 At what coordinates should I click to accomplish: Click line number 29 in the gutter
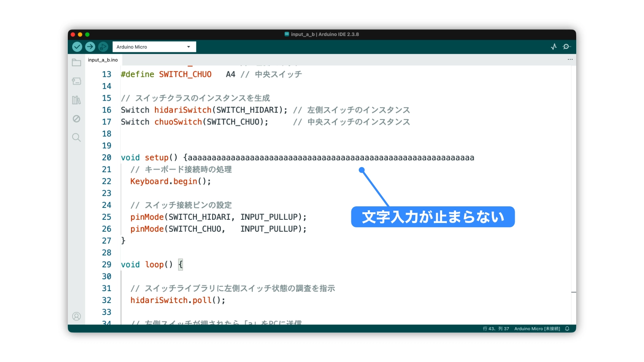[107, 265]
